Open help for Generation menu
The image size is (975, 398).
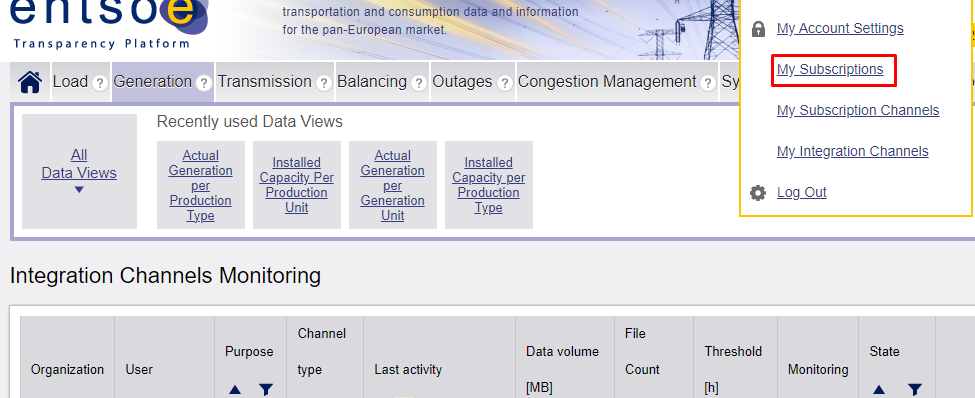tap(203, 83)
